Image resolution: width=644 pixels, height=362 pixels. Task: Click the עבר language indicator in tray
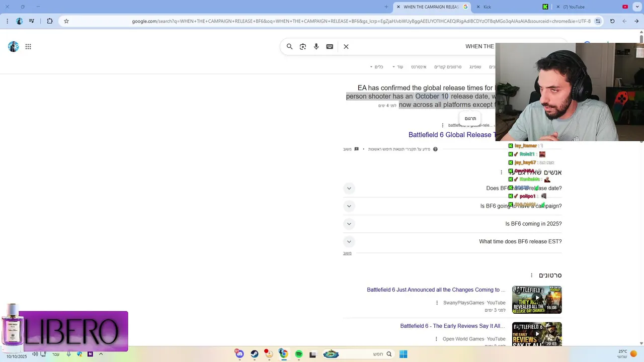click(56, 354)
